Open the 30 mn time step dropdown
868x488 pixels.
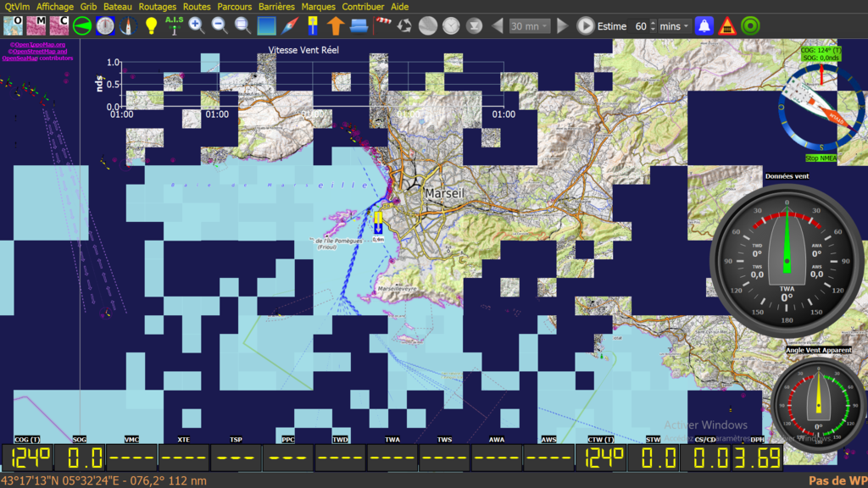click(529, 26)
